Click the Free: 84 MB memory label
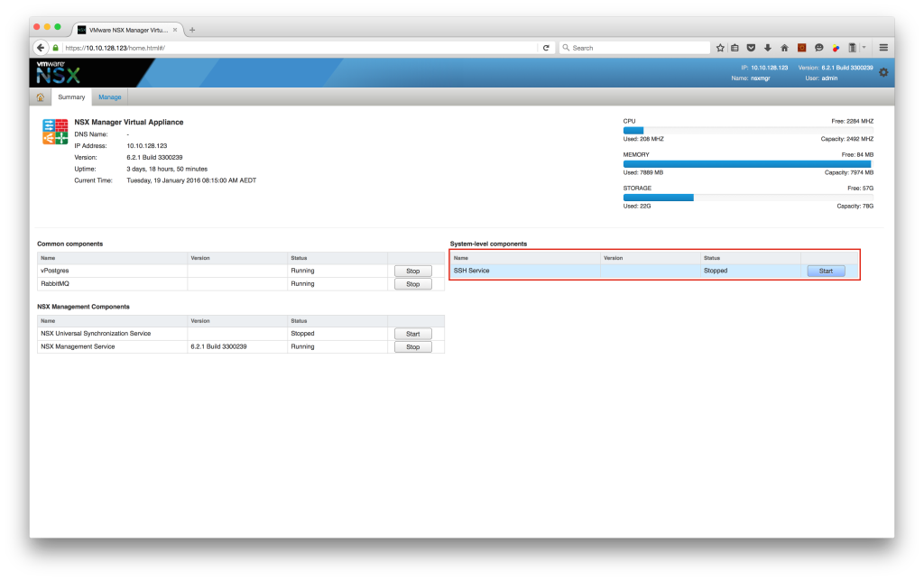The image size is (924, 580). click(857, 155)
